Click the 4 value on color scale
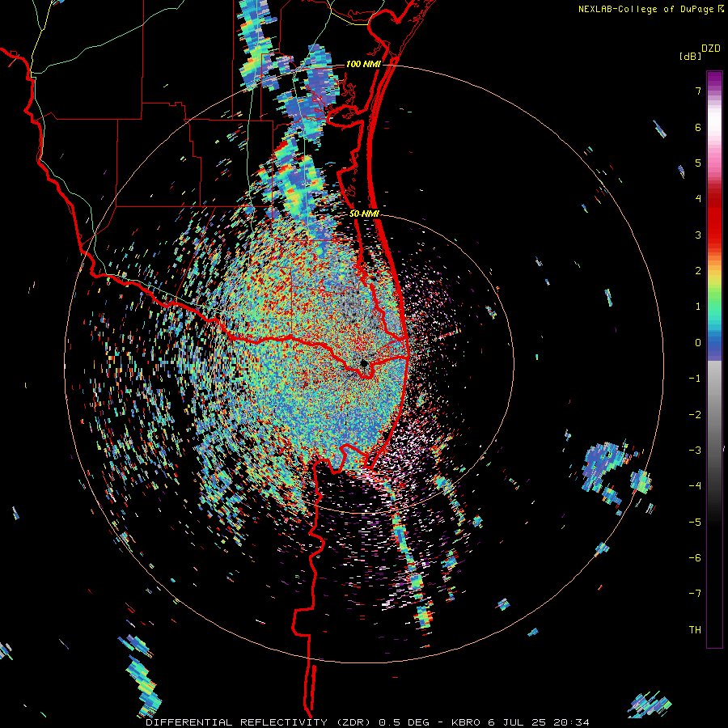Viewport: 728px width, 728px height. 698,199
